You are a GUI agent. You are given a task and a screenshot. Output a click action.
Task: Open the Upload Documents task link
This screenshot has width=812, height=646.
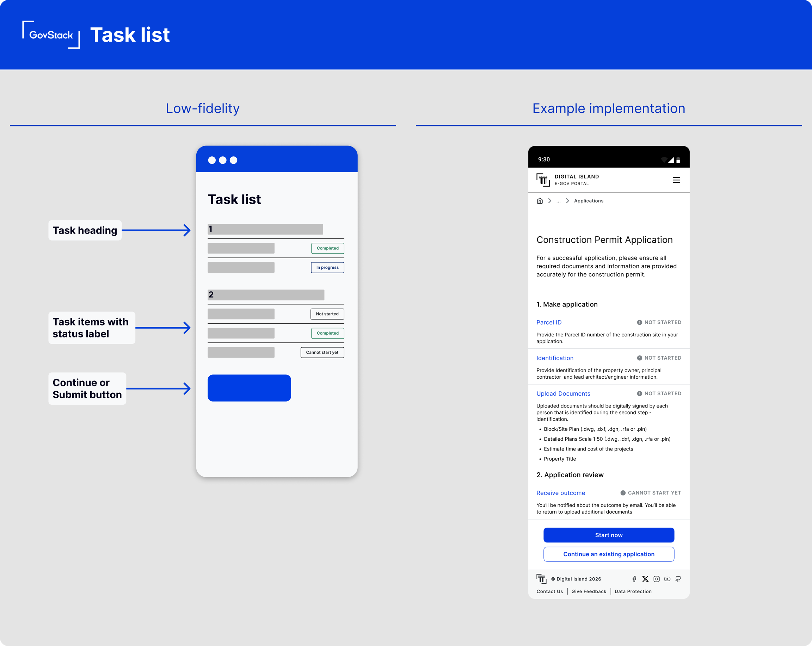coord(563,393)
